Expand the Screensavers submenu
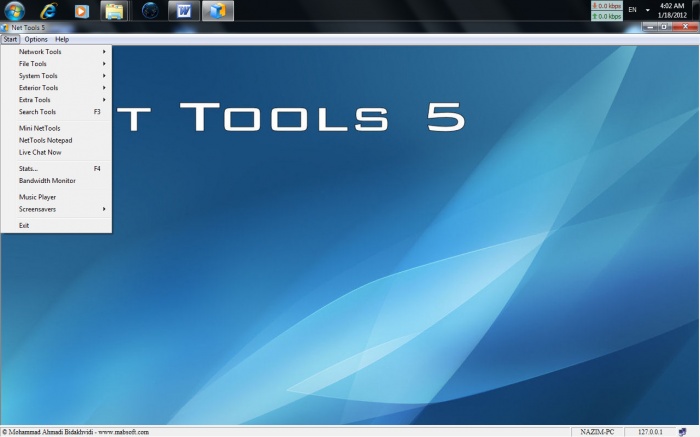 click(57, 209)
